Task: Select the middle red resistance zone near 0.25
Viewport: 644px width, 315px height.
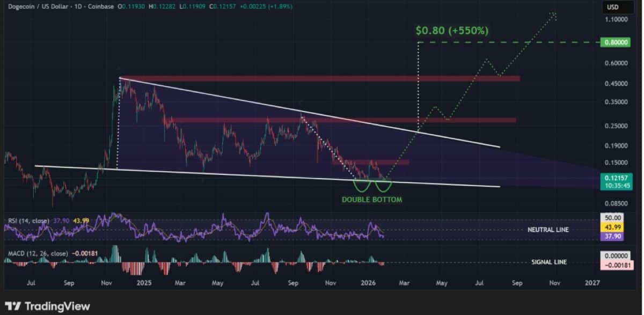Action: (343, 120)
